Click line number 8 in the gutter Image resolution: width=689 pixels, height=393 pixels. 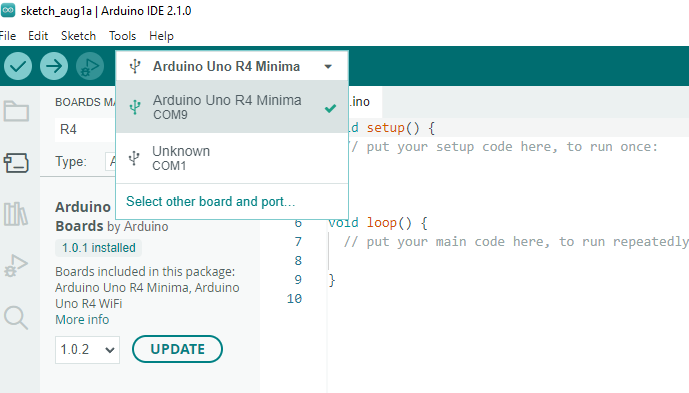click(298, 261)
